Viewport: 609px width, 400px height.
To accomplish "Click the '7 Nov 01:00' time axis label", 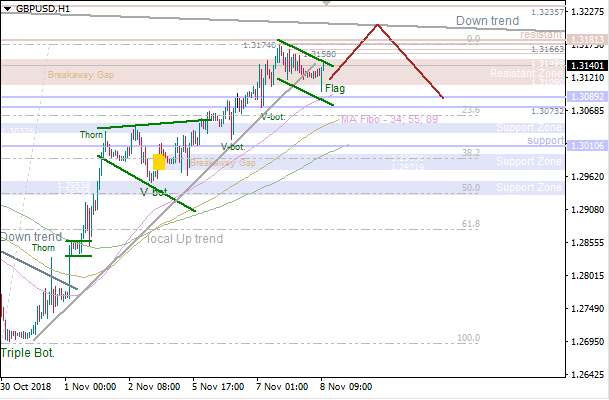I will (x=279, y=385).
